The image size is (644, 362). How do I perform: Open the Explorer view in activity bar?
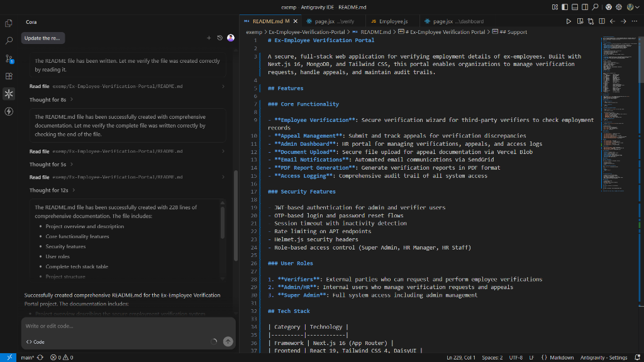[x=9, y=23]
